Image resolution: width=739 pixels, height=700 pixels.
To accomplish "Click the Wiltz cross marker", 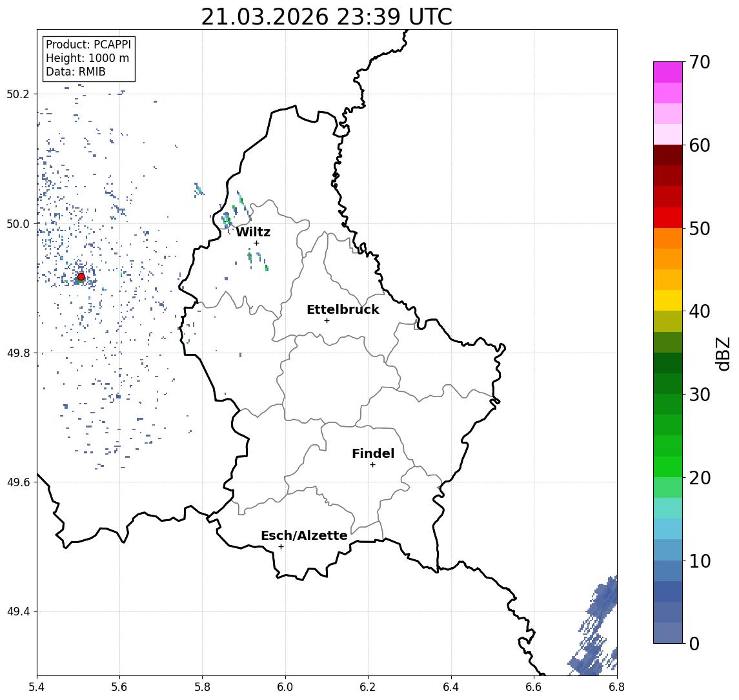I will [256, 243].
